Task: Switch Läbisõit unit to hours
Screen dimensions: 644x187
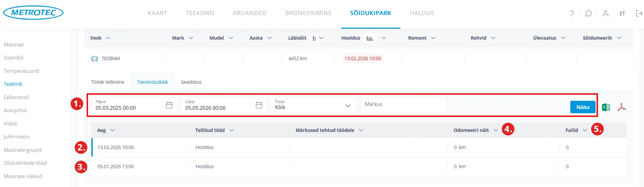Action: (314, 38)
